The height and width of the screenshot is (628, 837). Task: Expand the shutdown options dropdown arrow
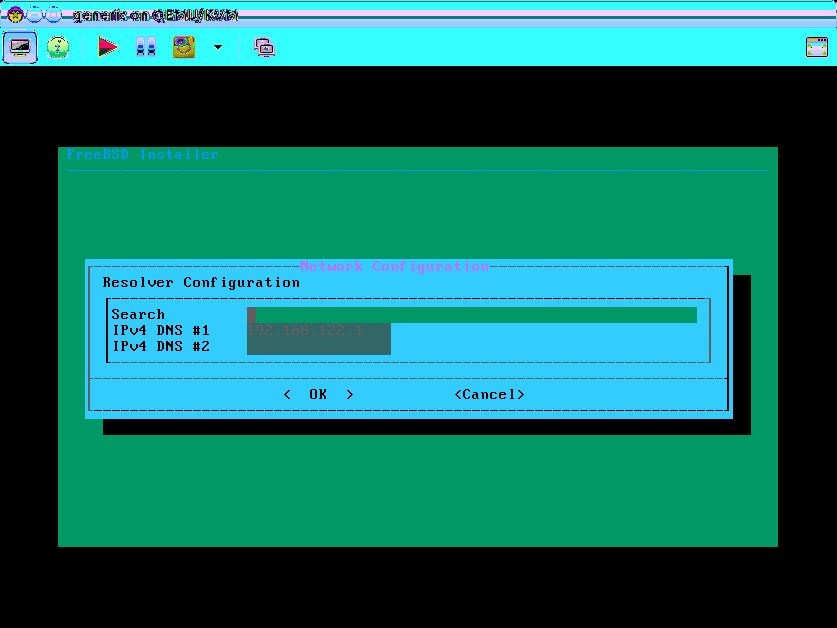pos(218,47)
